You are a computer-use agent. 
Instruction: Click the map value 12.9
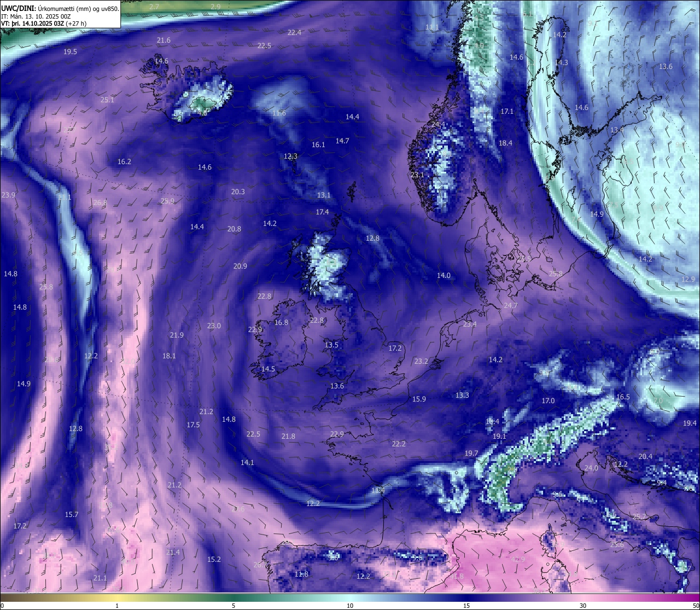click(688, 280)
